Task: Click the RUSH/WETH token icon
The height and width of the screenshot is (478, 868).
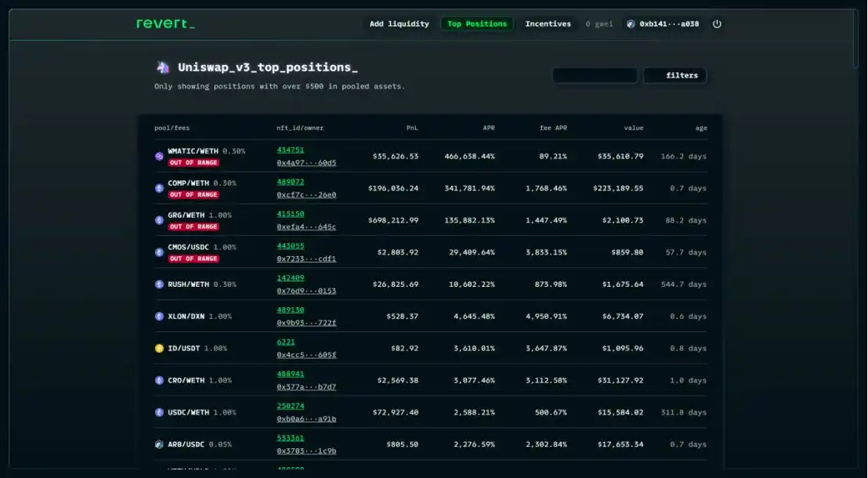Action: (x=160, y=284)
